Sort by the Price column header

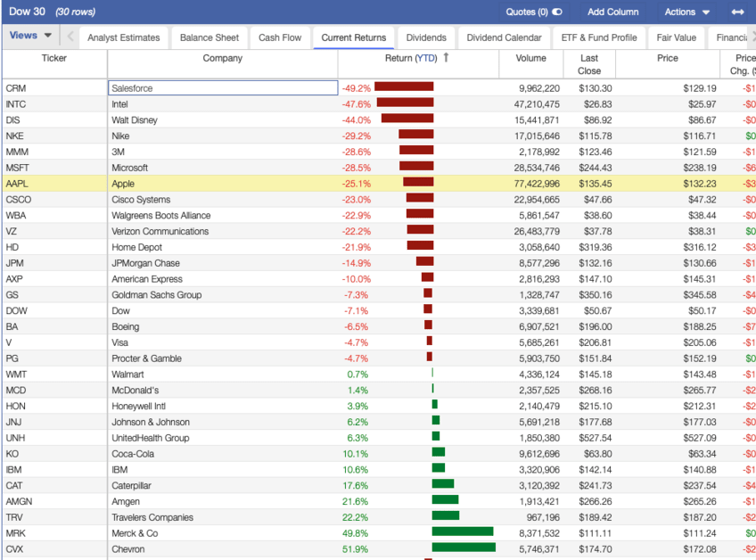pos(667,58)
